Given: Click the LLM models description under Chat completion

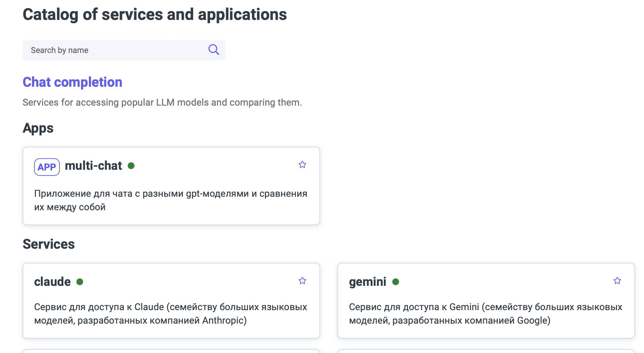Looking at the screenshot, I should point(162,102).
